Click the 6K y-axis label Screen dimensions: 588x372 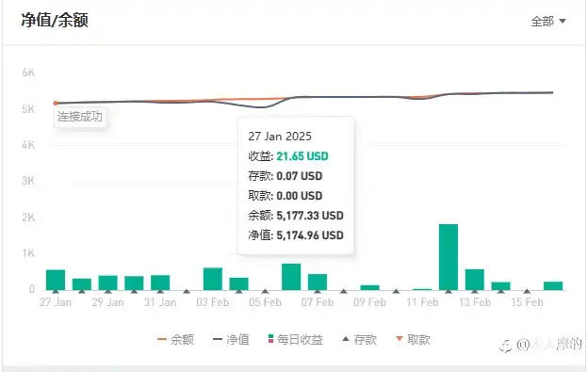[28, 73]
